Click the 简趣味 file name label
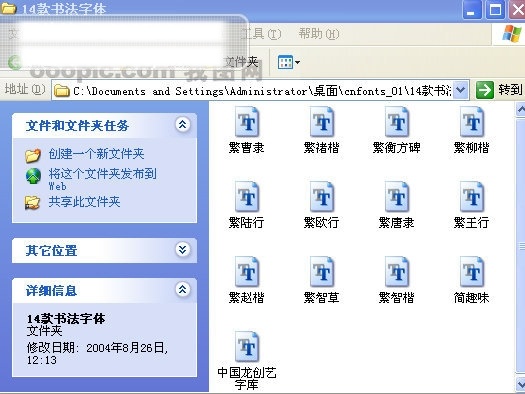The width and height of the screenshot is (525, 394). coord(471,298)
